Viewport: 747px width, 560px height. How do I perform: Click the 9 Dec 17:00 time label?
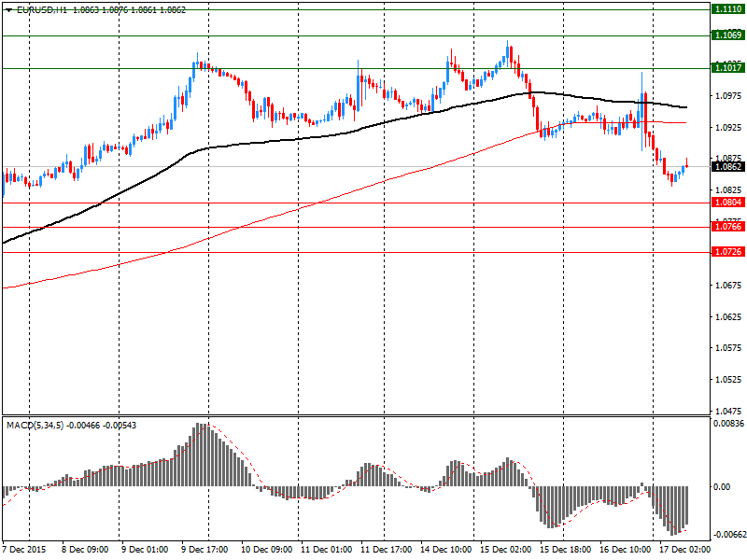click(x=204, y=550)
